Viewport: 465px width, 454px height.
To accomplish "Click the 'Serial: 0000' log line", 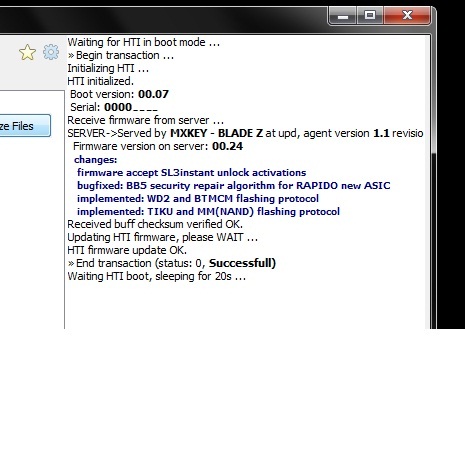I will 114,107.
